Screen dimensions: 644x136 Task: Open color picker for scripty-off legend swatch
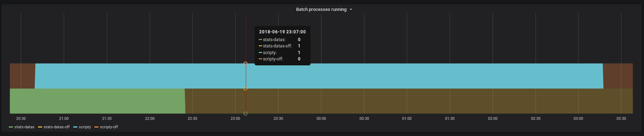click(x=96, y=127)
